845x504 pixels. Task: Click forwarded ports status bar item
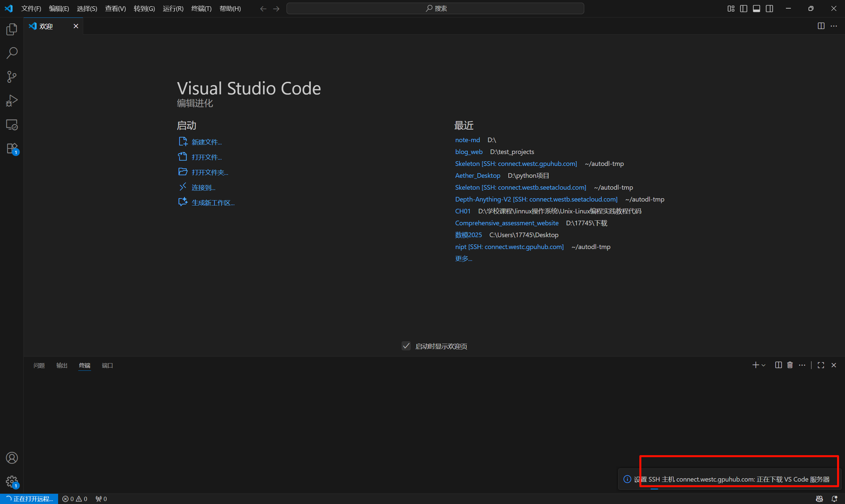tap(101, 499)
